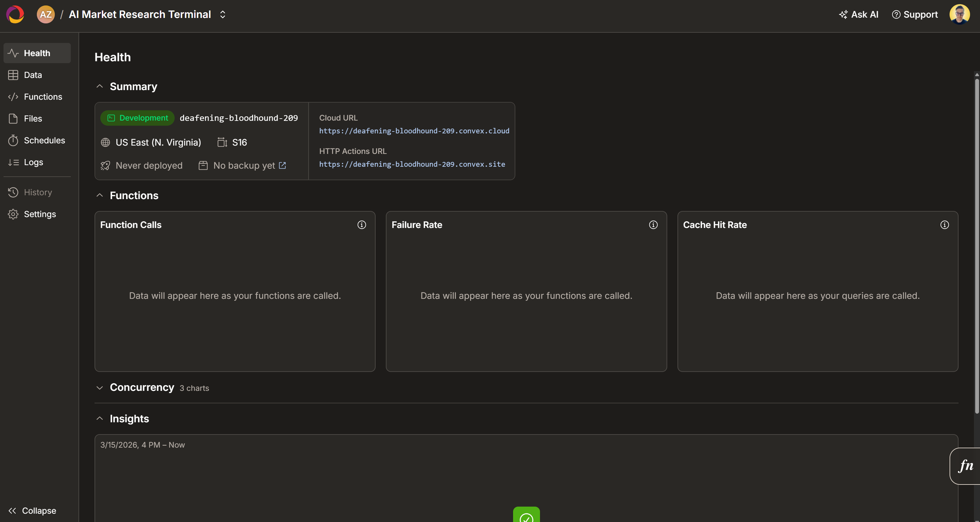Click the Convex logo

[x=15, y=14]
